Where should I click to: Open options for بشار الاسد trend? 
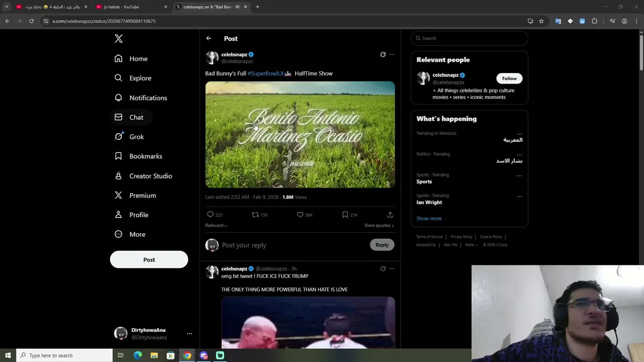click(519, 155)
